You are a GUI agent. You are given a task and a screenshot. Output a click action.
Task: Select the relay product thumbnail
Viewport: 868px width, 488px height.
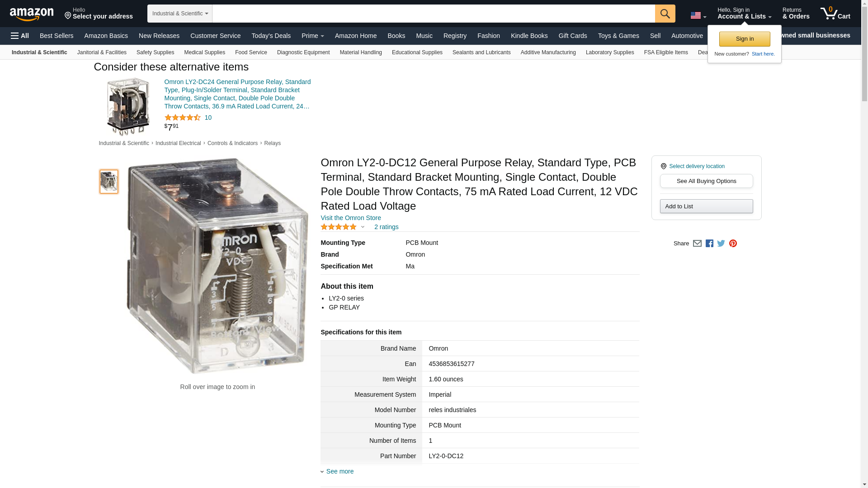109,182
